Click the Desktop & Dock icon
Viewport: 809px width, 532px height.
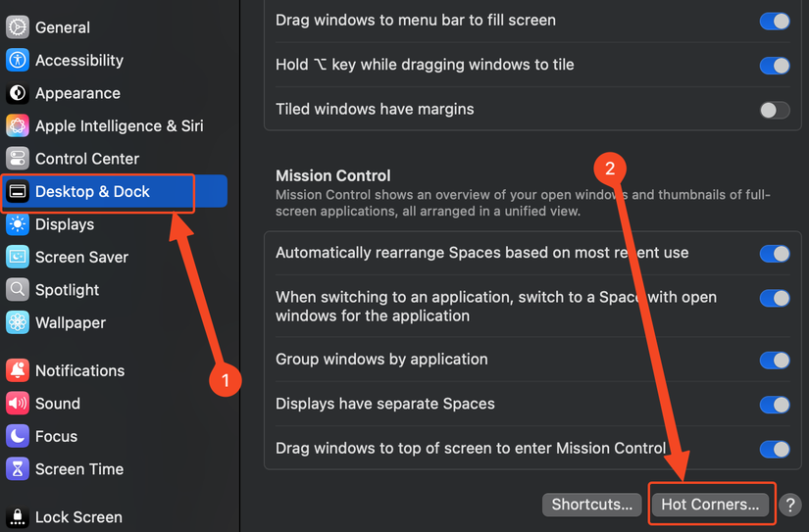click(18, 191)
